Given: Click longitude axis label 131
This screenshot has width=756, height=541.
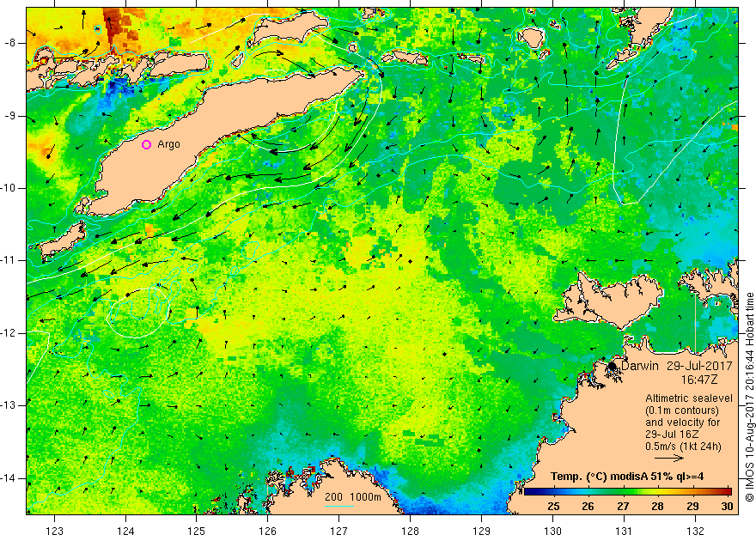Looking at the screenshot, I should click(624, 532).
